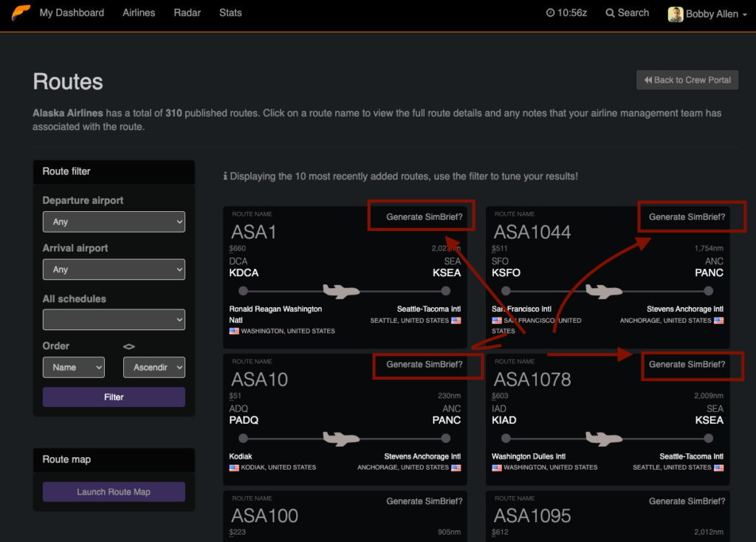This screenshot has height=542, width=756.
Task: Open the ASA1 route name link
Action: tap(254, 233)
